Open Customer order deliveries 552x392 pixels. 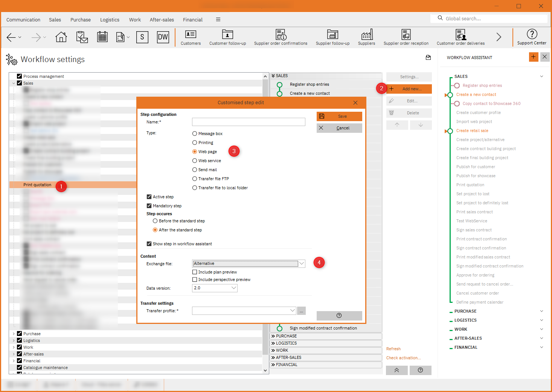pos(461,37)
